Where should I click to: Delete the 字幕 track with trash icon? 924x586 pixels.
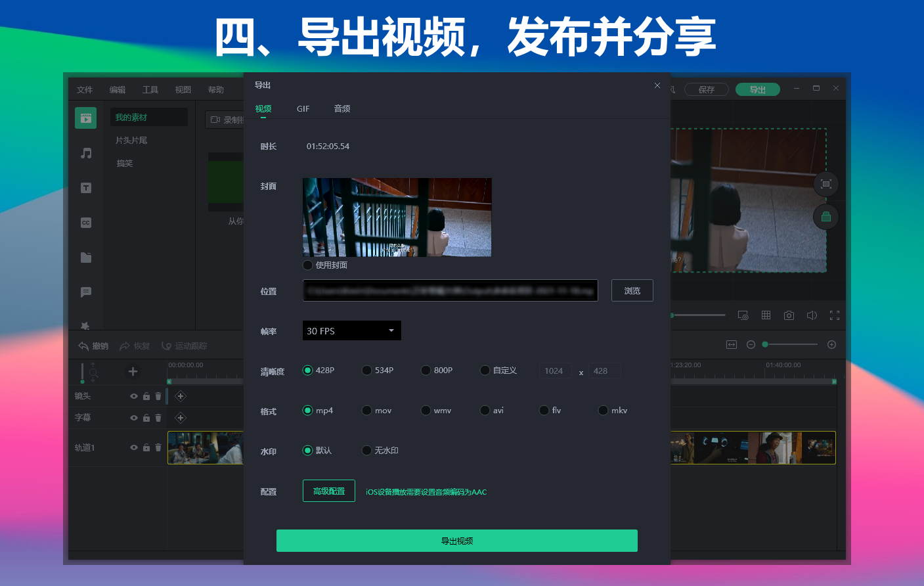158,418
